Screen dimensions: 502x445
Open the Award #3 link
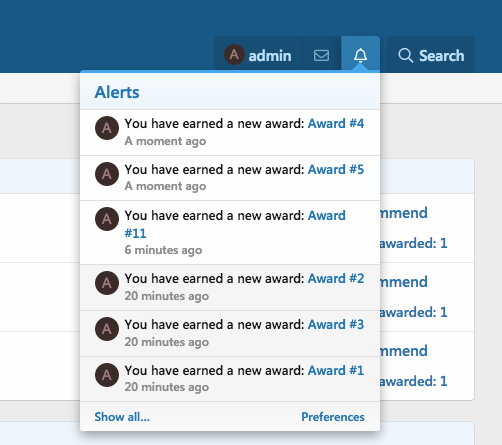coord(336,325)
